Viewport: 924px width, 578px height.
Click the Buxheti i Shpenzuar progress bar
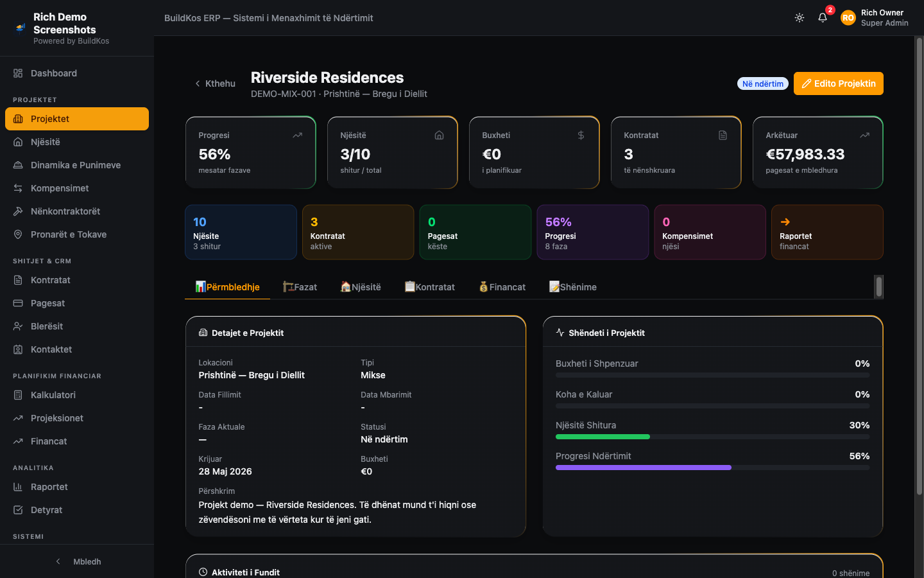pos(713,375)
